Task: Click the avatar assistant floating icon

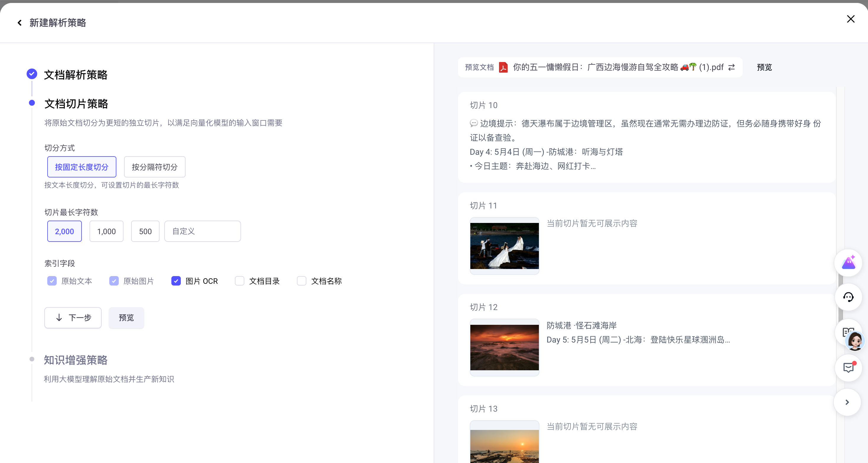Action: click(854, 341)
